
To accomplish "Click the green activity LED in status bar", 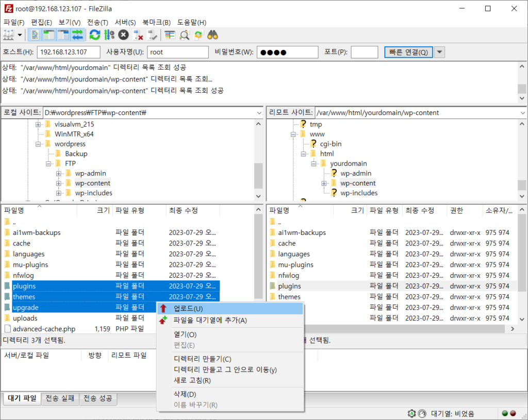I will [505, 414].
